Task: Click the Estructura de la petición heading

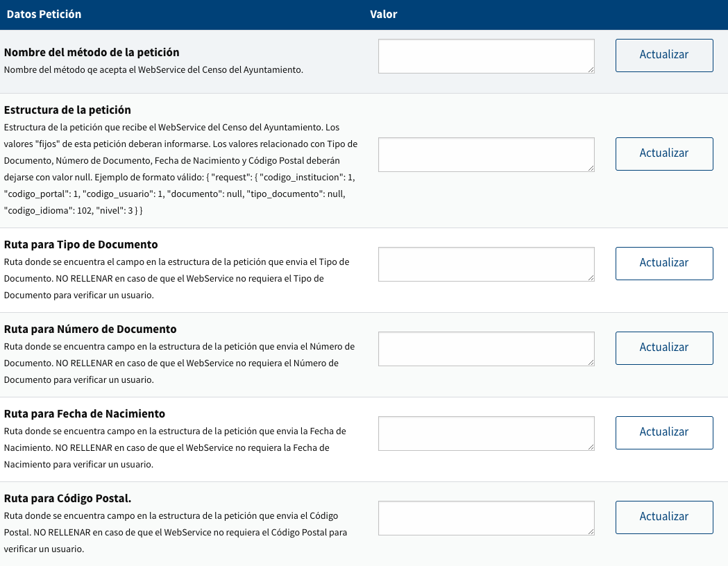Action: [x=67, y=110]
